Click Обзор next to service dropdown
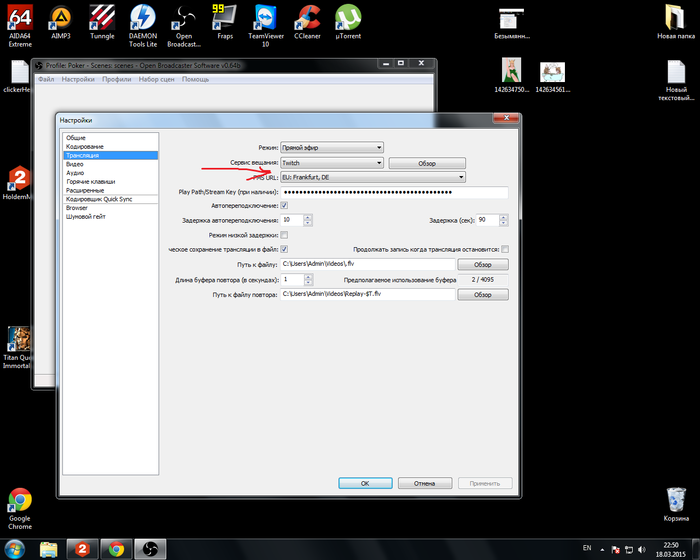The height and width of the screenshot is (560, 700). point(427,163)
